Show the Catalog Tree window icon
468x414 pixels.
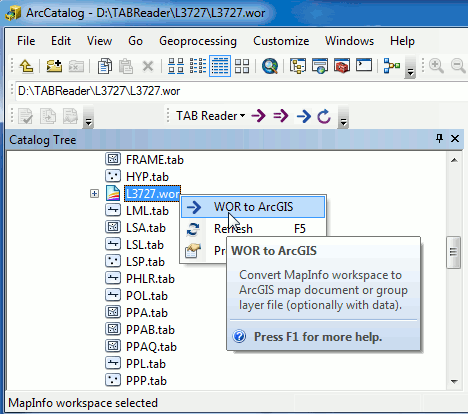[298, 66]
